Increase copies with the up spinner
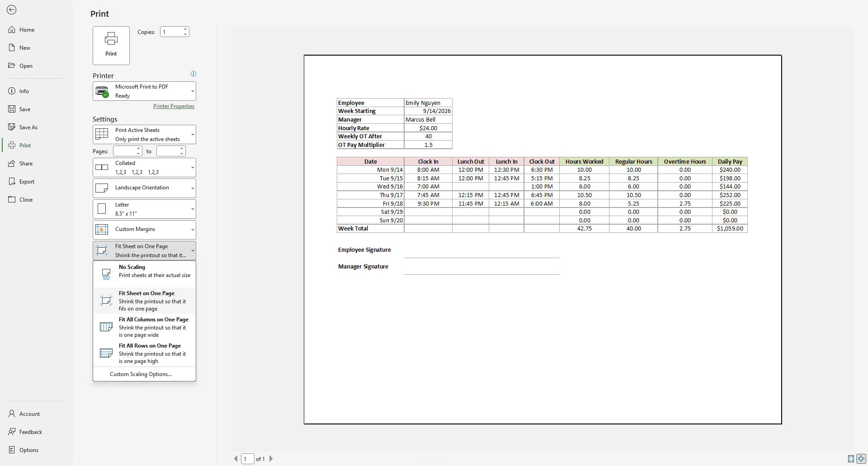The image size is (868, 466). point(185,29)
